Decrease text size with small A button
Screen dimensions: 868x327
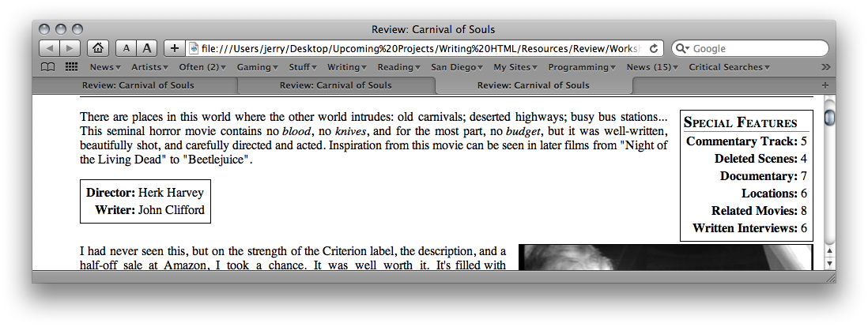coord(126,49)
